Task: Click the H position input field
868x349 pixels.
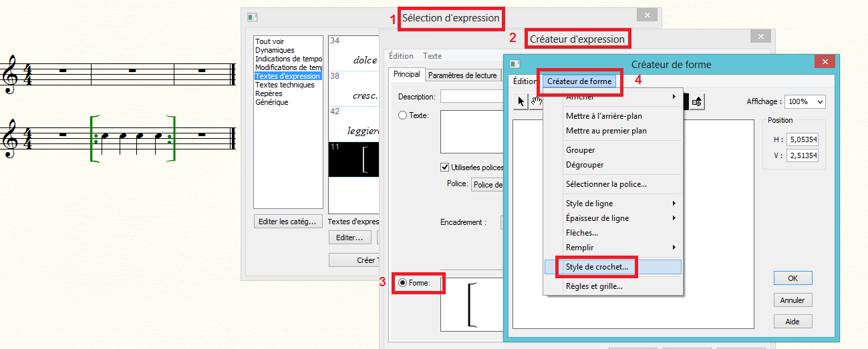Action: coord(803,140)
